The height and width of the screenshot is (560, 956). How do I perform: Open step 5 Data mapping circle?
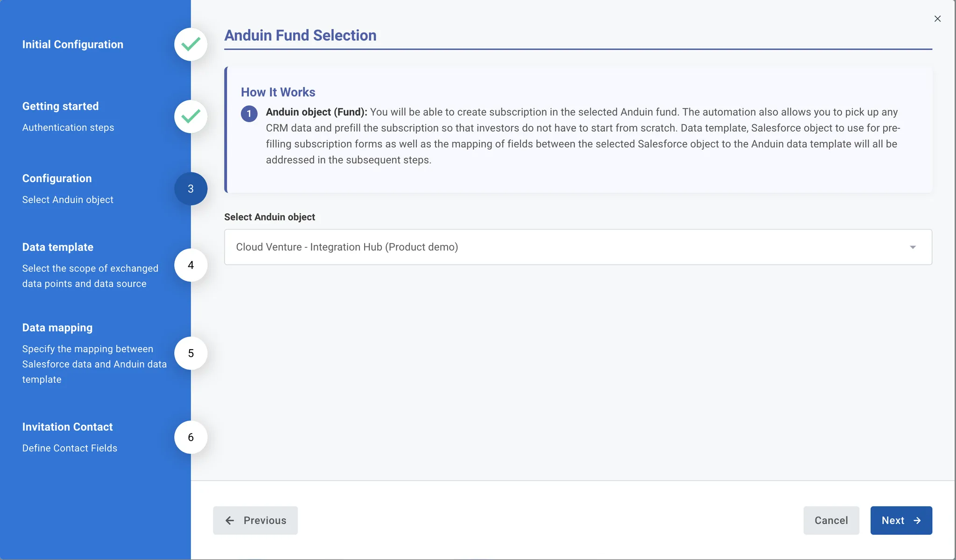[x=190, y=353]
